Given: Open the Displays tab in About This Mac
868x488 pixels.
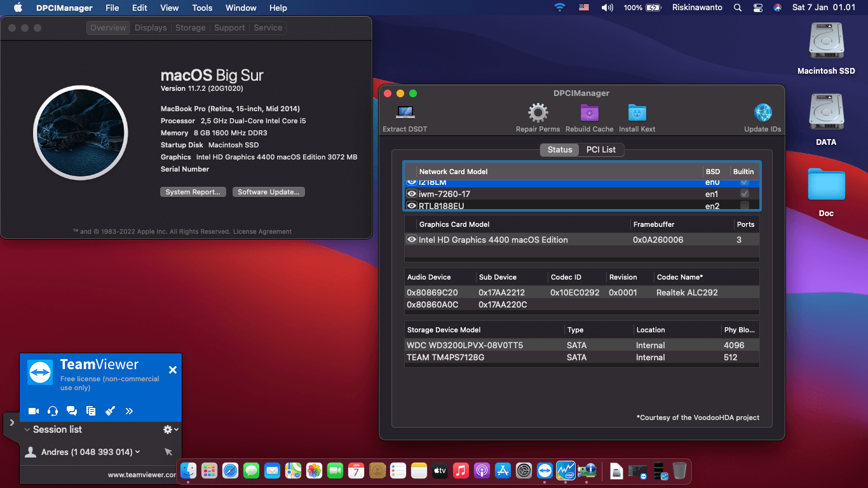Looking at the screenshot, I should [x=151, y=28].
